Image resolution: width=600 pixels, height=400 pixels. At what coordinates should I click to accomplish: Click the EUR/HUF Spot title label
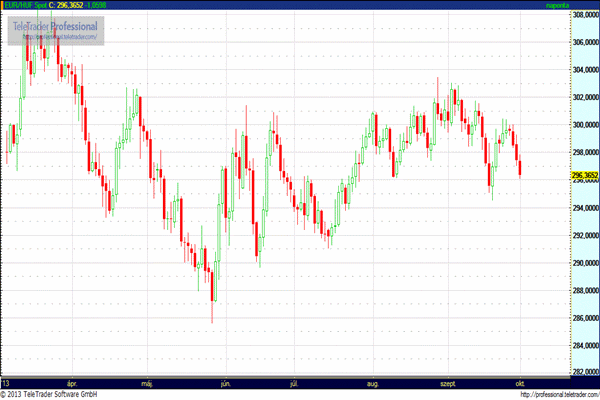[26, 6]
